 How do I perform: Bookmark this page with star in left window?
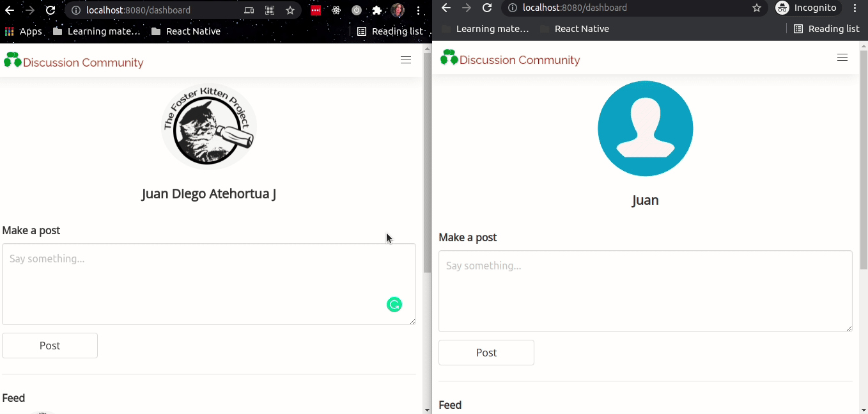290,10
